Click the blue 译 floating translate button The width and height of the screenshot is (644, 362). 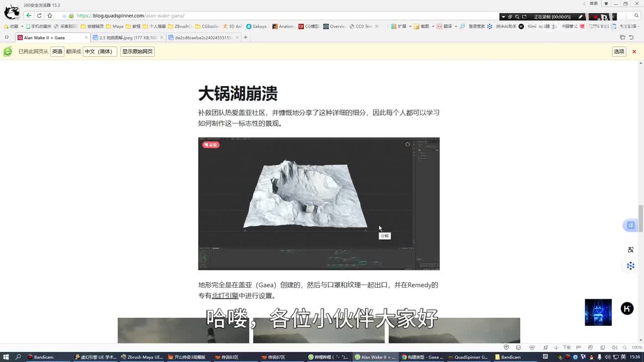[630, 225]
